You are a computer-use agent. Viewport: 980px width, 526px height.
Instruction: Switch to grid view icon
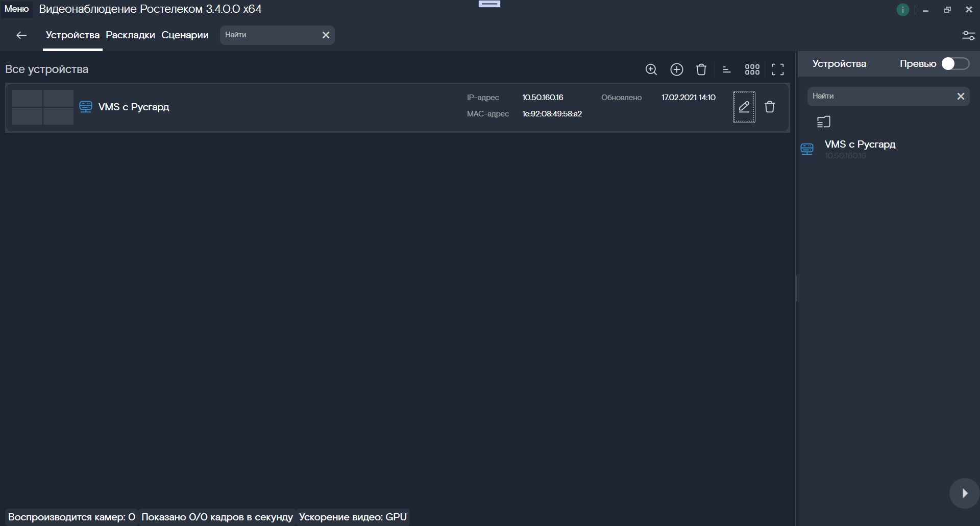pos(752,69)
